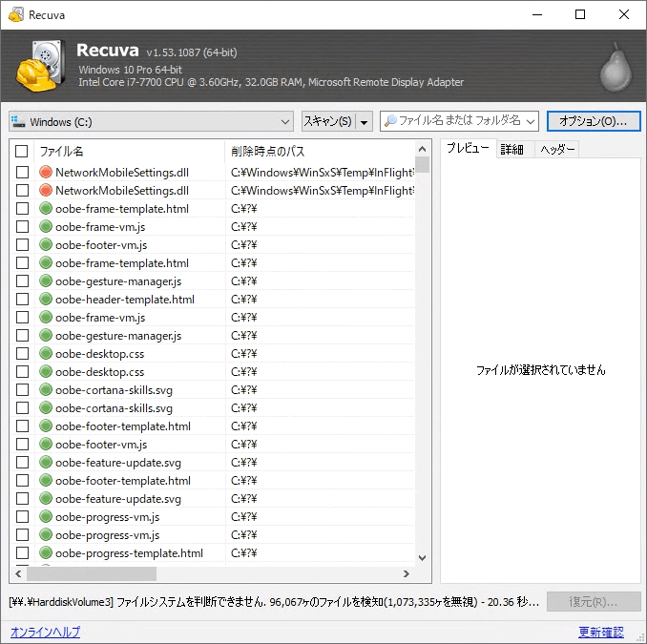Tick the checkbox next to oobe-progress-template.html
The width and height of the screenshot is (647, 644).
[x=22, y=553]
